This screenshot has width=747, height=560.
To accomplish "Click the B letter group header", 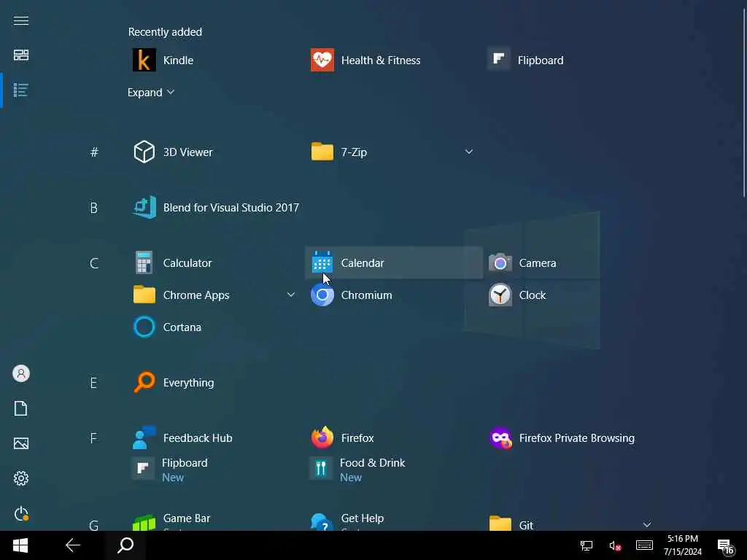I will 94,208.
